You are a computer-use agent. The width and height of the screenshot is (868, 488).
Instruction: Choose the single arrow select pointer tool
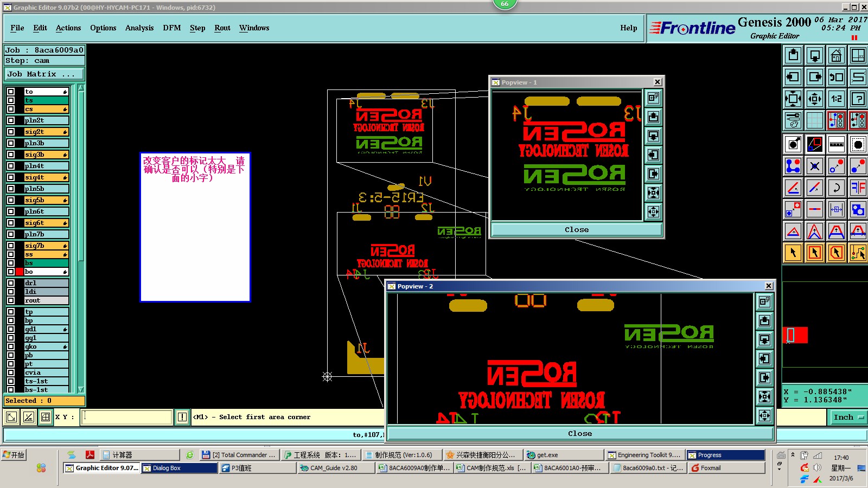tap(793, 253)
